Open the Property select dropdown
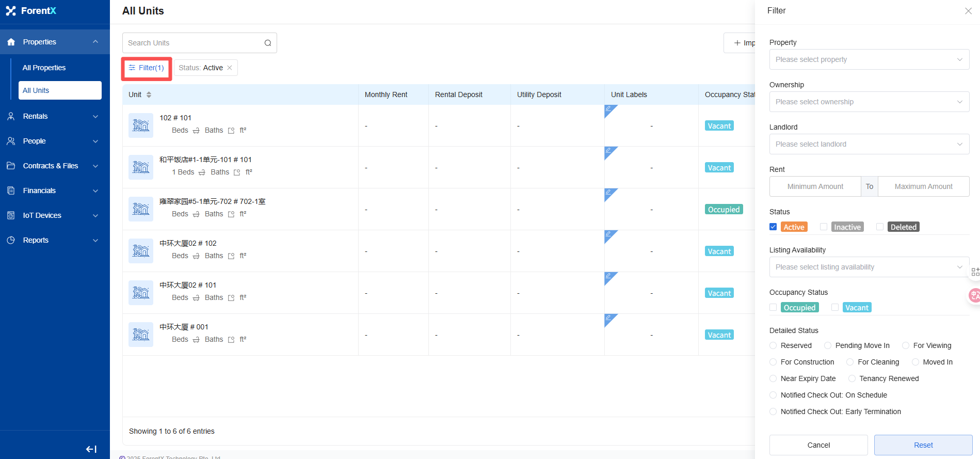The width and height of the screenshot is (980, 459). [x=869, y=59]
